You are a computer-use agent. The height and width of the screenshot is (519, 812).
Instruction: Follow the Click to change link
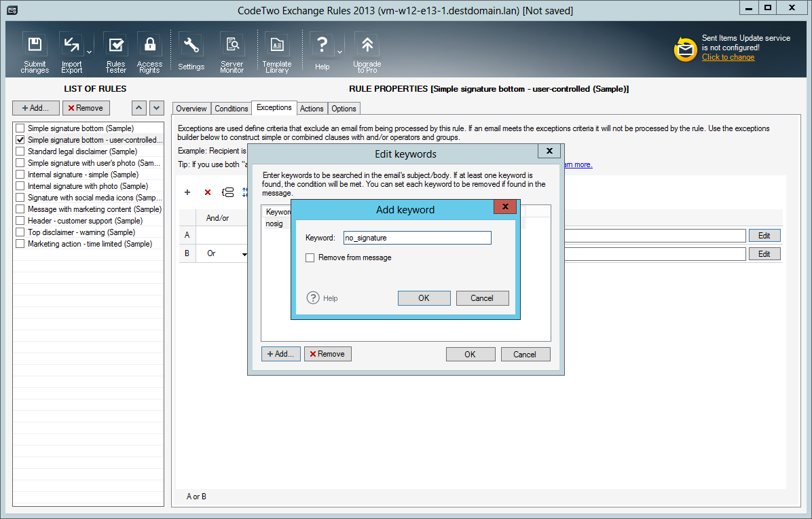click(x=728, y=57)
